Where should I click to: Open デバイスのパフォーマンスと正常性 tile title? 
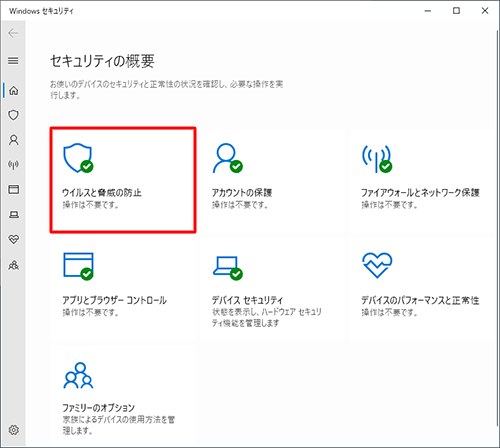click(x=420, y=300)
